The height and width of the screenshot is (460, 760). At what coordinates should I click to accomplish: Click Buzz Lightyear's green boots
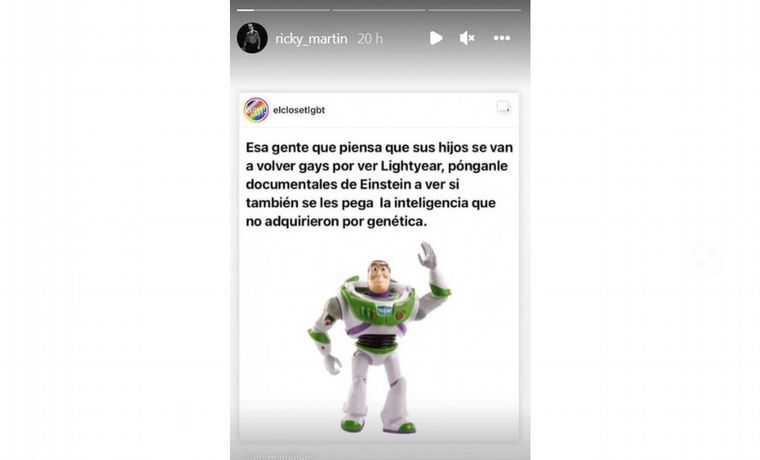(x=379, y=425)
